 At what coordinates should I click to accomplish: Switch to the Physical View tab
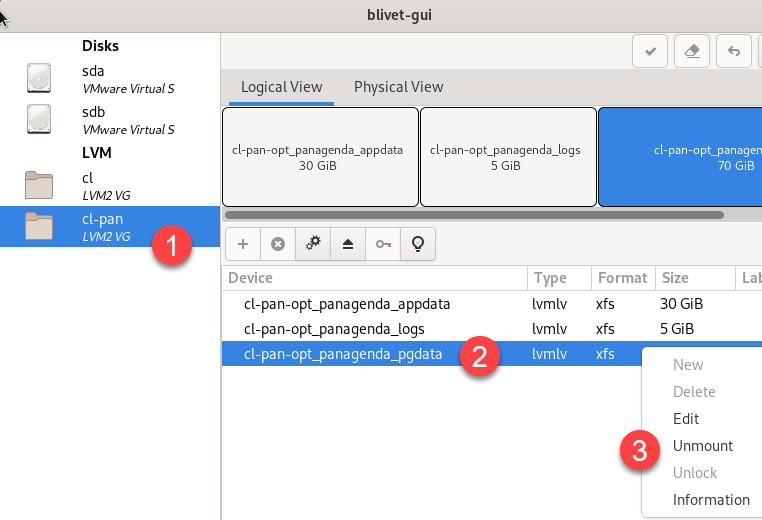click(398, 87)
